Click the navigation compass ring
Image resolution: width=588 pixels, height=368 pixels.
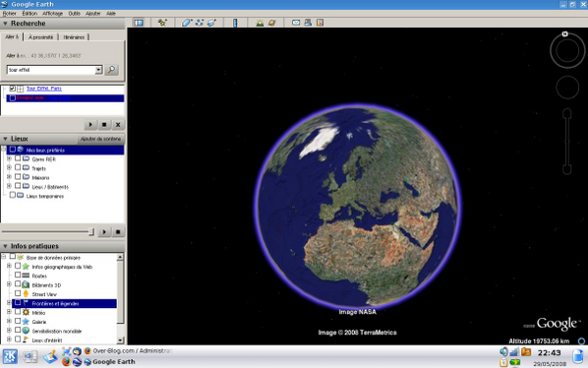[567, 50]
